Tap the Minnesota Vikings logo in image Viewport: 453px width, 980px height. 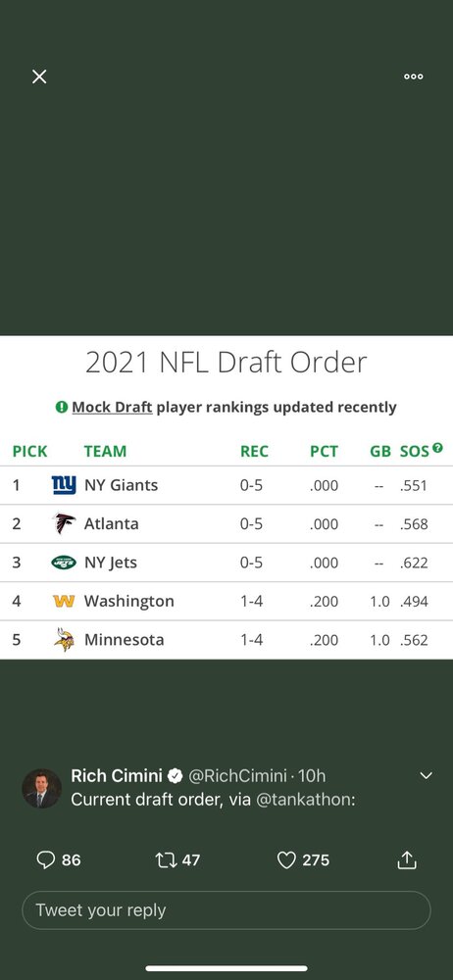coord(64,639)
